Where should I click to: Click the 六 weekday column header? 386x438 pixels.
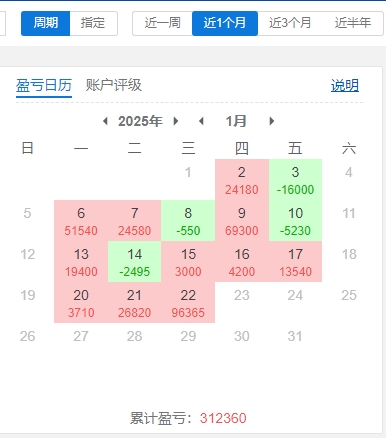(x=349, y=148)
